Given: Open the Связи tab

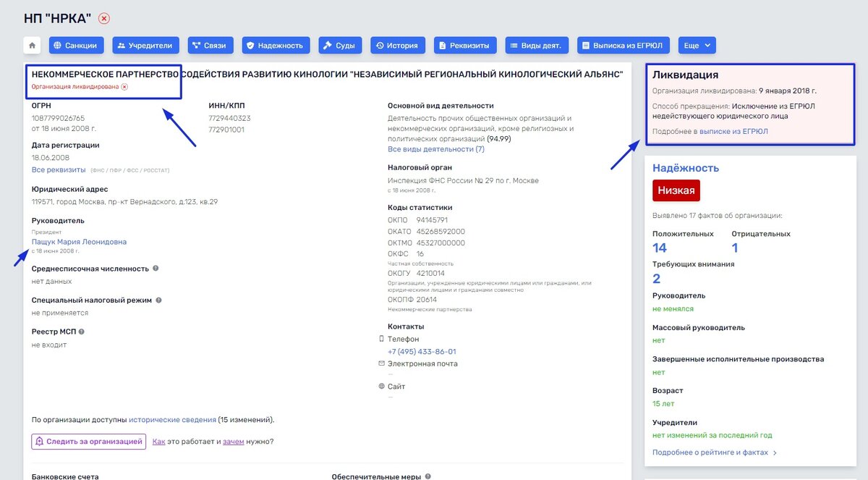Looking at the screenshot, I should (x=210, y=45).
